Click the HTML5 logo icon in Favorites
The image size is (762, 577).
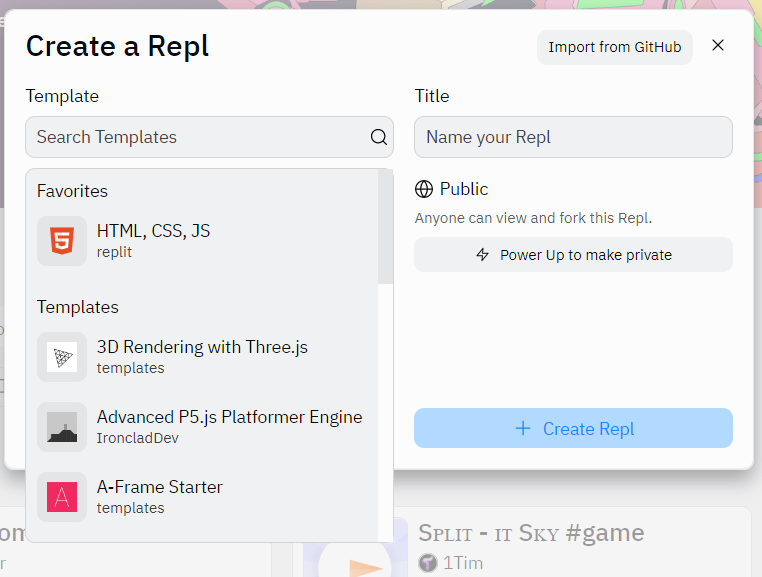point(62,241)
